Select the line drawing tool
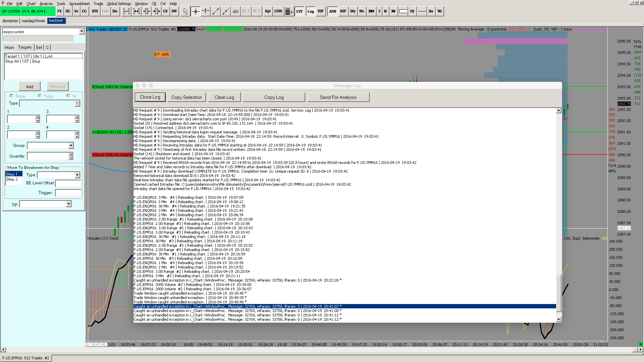The image size is (644, 362). (216, 11)
